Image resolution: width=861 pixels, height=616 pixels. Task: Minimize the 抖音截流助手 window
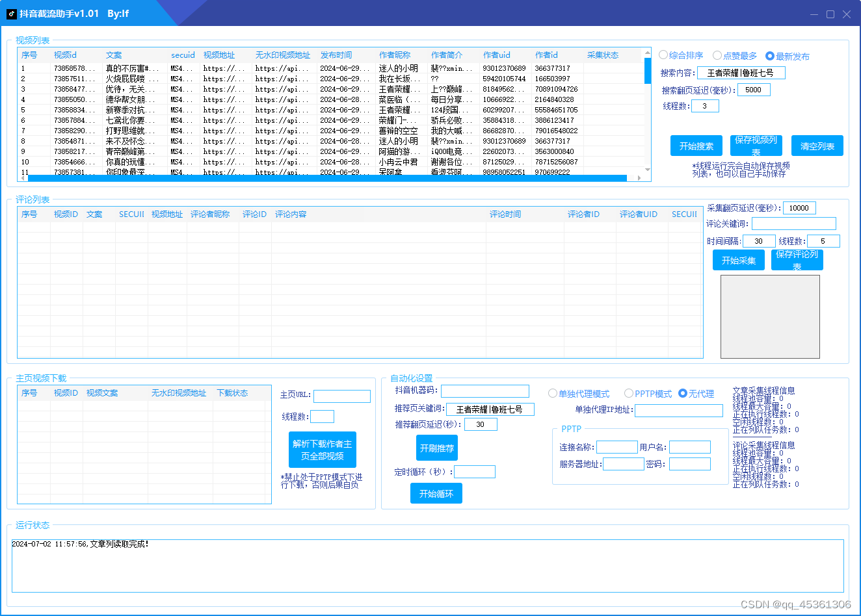814,14
